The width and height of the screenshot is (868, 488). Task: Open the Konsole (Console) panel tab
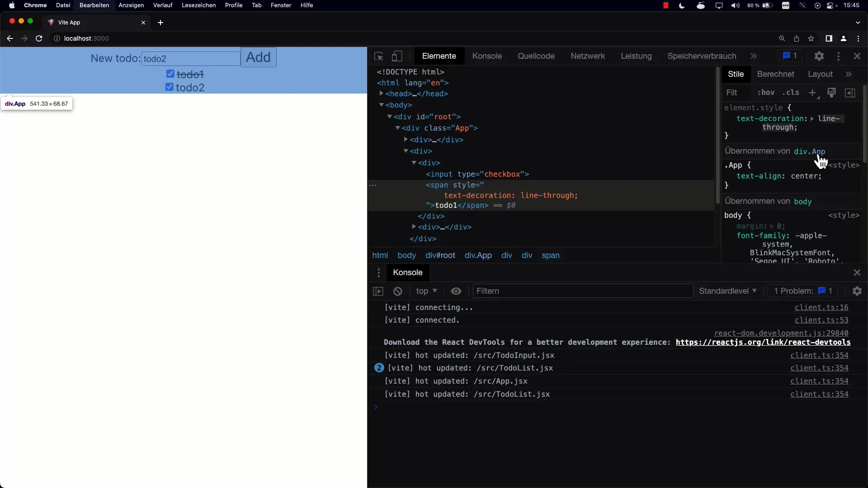tap(488, 56)
